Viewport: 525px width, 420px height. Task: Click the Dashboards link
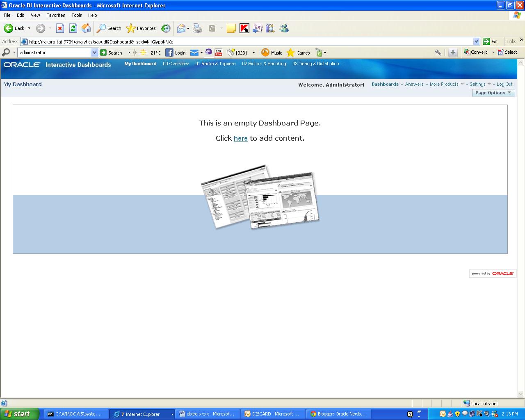click(385, 84)
